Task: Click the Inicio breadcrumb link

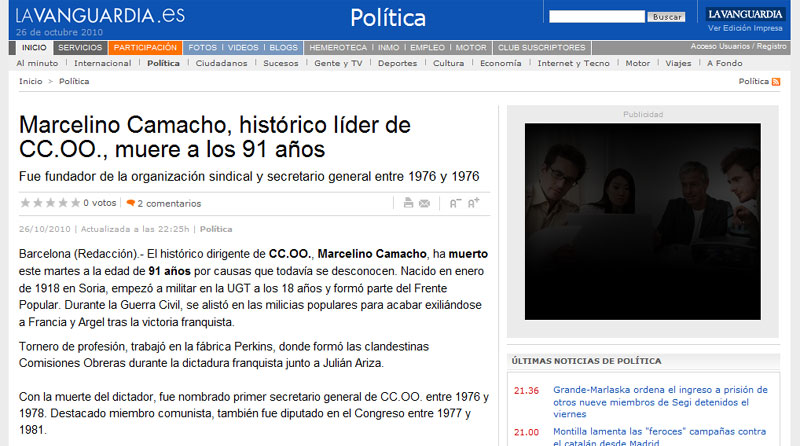Action: [30, 81]
